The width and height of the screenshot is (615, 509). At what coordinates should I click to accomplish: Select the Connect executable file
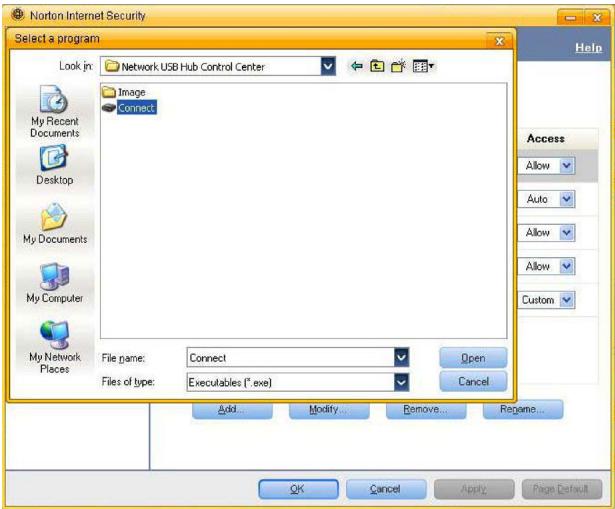(129, 107)
